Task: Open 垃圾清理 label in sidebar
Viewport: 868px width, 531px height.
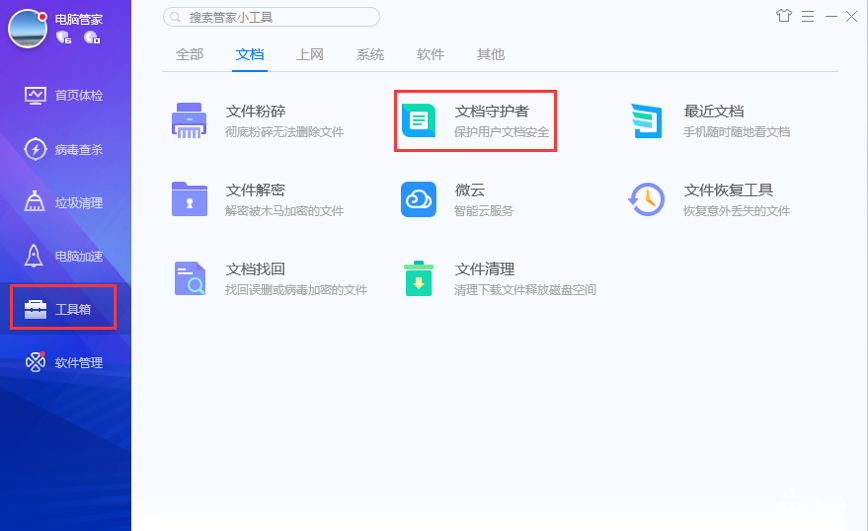Action: point(79,203)
